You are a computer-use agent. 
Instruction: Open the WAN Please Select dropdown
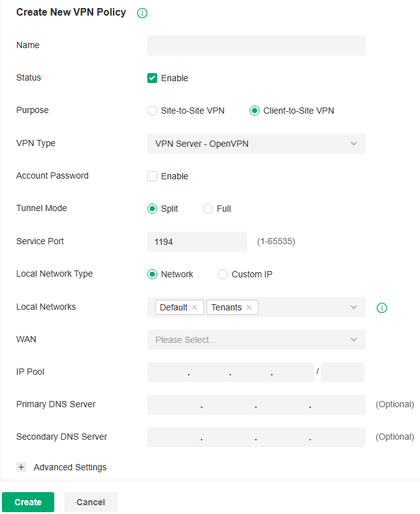coord(256,339)
